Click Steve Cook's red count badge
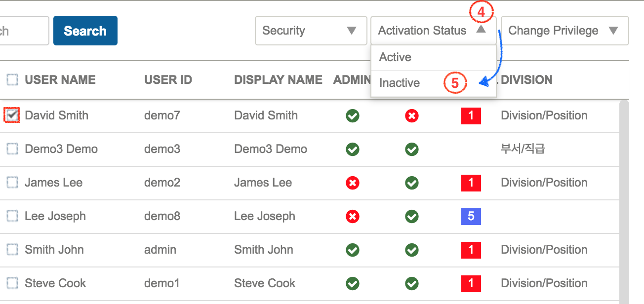Screen dimensions: 644x304 pos(471,283)
